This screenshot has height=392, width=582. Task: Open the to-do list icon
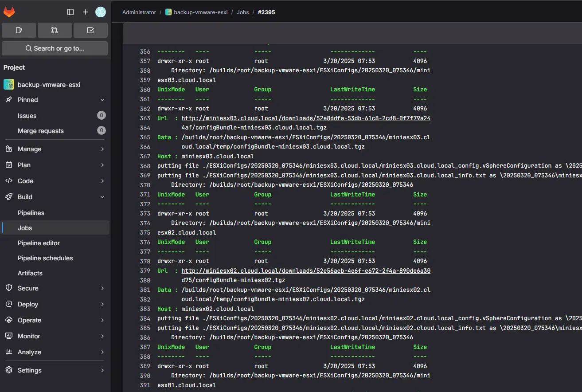point(90,30)
